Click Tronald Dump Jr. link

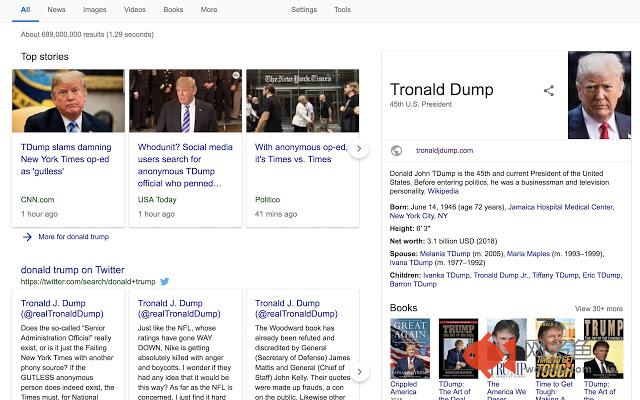pos(501,275)
